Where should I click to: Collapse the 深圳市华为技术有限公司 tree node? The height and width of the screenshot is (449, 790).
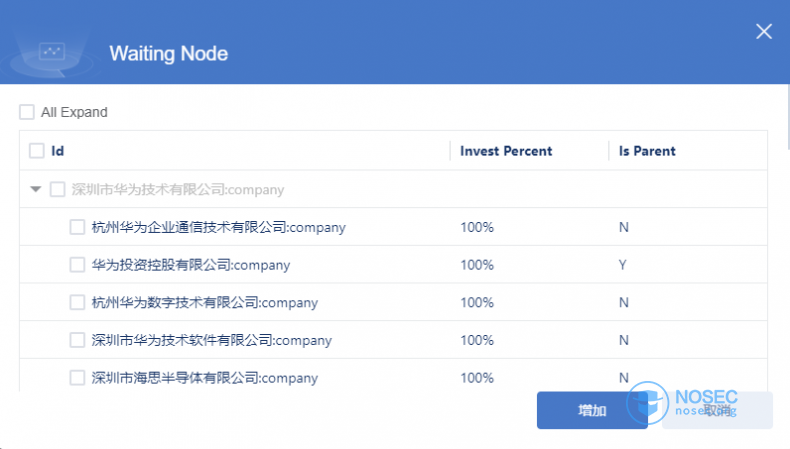tap(36, 189)
